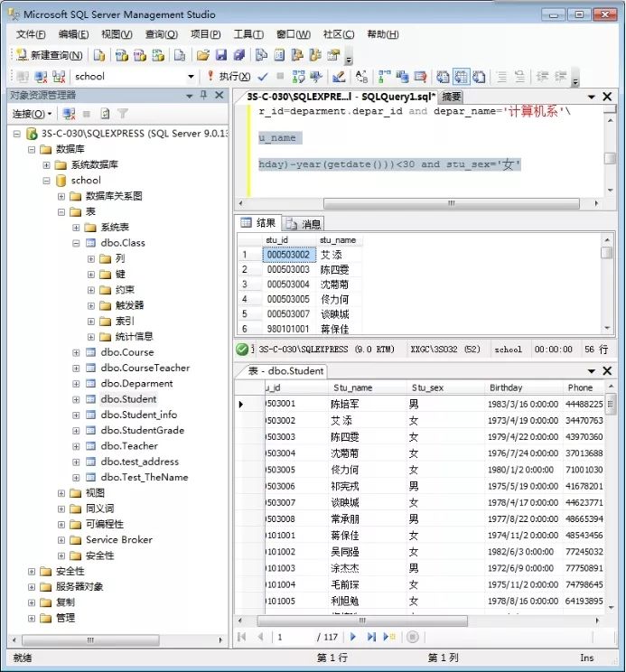Click the Change Connection icon left of database box
The height and width of the screenshot is (672, 626).
pos(59,77)
